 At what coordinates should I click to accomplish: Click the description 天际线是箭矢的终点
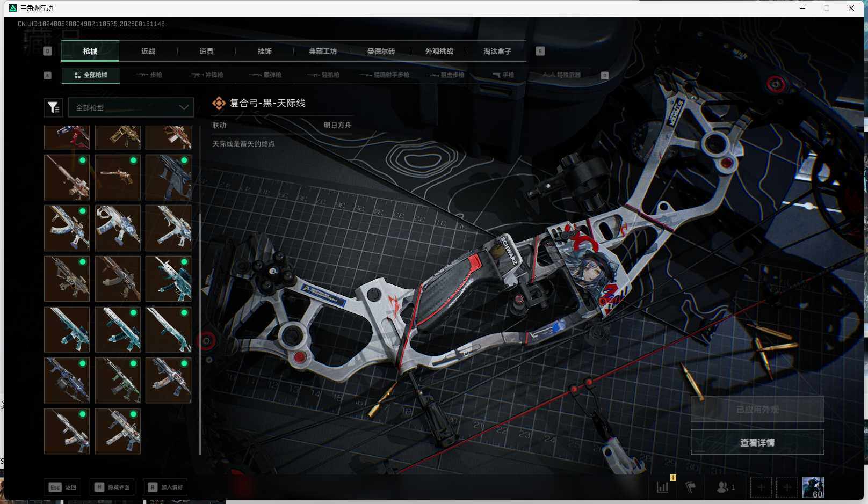click(x=243, y=144)
